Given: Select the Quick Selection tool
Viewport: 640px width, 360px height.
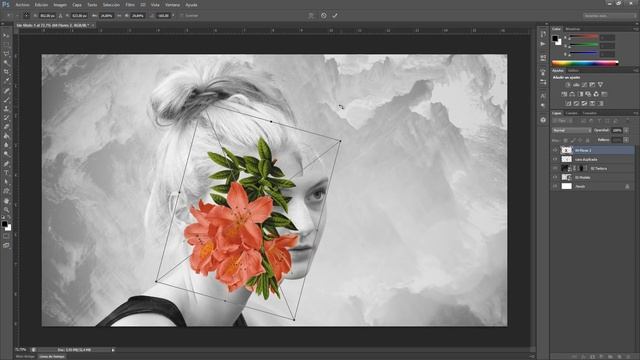Looking at the screenshot, I should [x=6, y=62].
